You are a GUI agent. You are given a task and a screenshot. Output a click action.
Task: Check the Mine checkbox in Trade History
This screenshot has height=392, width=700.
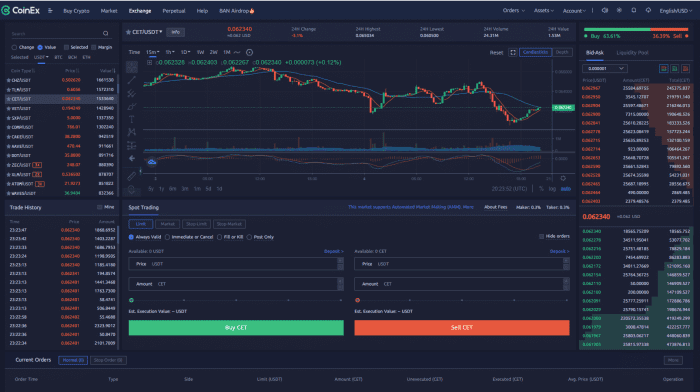click(x=100, y=207)
